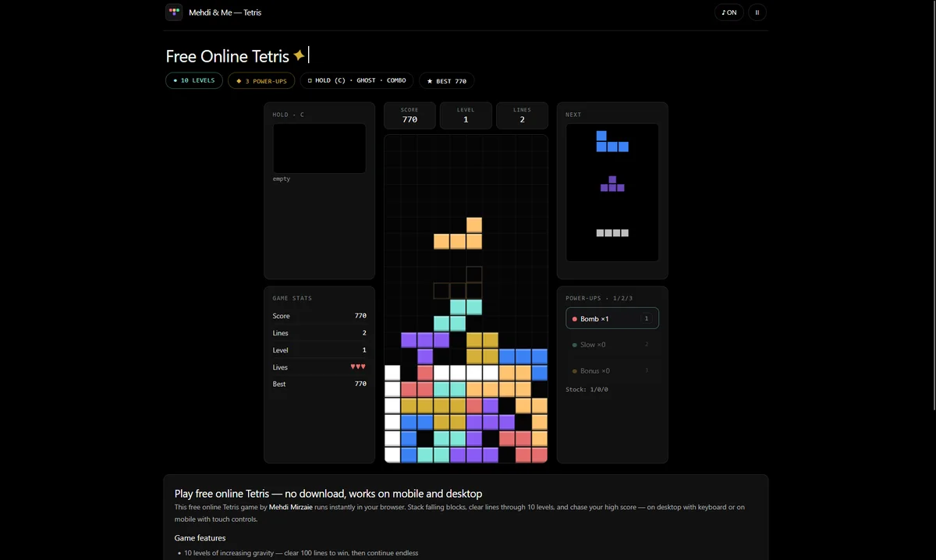Click the Lines row in Game Stats
This screenshot has height=560, width=936.
tap(319, 333)
